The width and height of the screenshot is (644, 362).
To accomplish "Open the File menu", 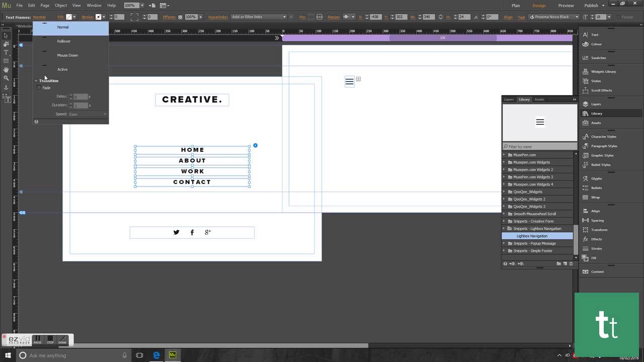I will coord(19,6).
